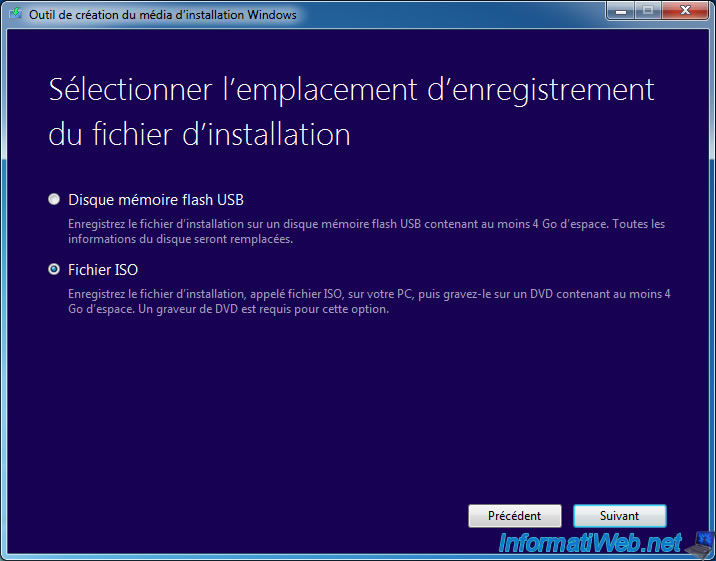Click the Suivant button
Screen dimensions: 716x561
point(620,516)
